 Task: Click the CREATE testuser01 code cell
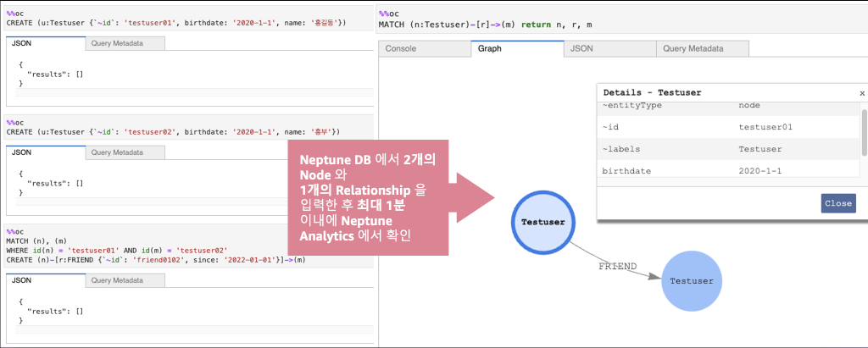(189, 19)
